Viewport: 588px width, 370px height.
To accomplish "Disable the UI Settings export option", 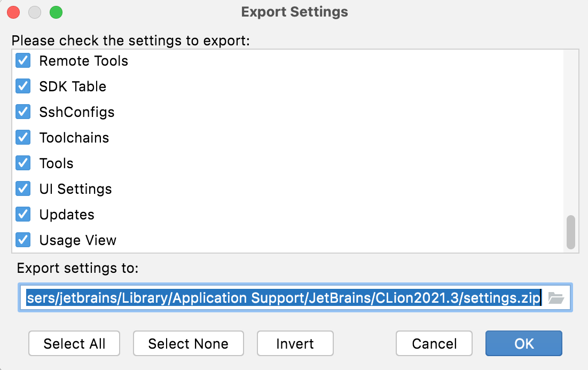I will pos(22,189).
